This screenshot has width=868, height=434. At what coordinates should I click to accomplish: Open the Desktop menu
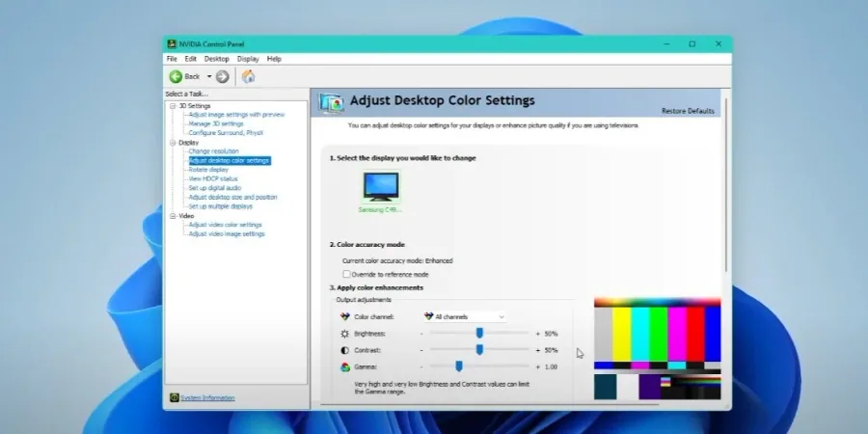tap(216, 59)
